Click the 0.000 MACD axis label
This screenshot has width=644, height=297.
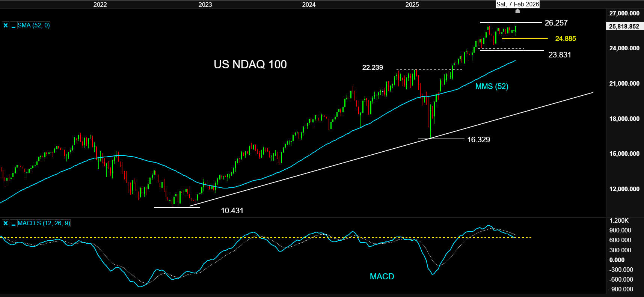(x=617, y=260)
